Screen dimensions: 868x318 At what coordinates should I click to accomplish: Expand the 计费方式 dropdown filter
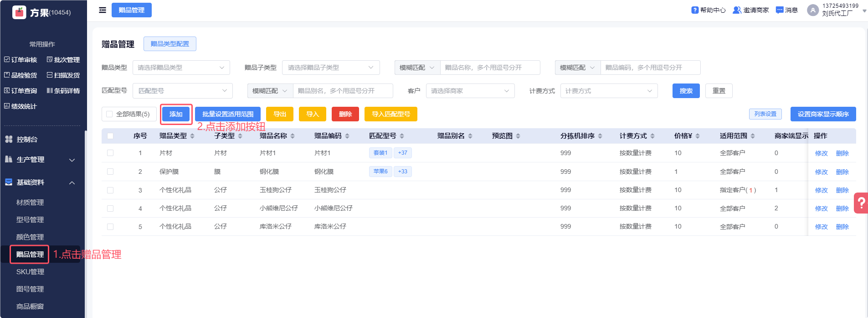coord(609,91)
